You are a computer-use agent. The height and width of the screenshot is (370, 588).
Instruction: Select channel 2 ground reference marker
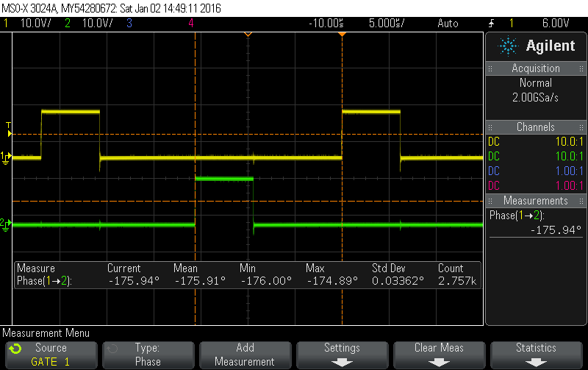pos(7,224)
